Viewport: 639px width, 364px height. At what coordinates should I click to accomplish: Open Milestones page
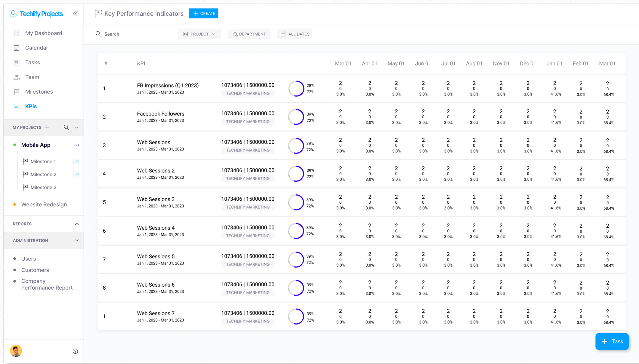pyautogui.click(x=39, y=92)
